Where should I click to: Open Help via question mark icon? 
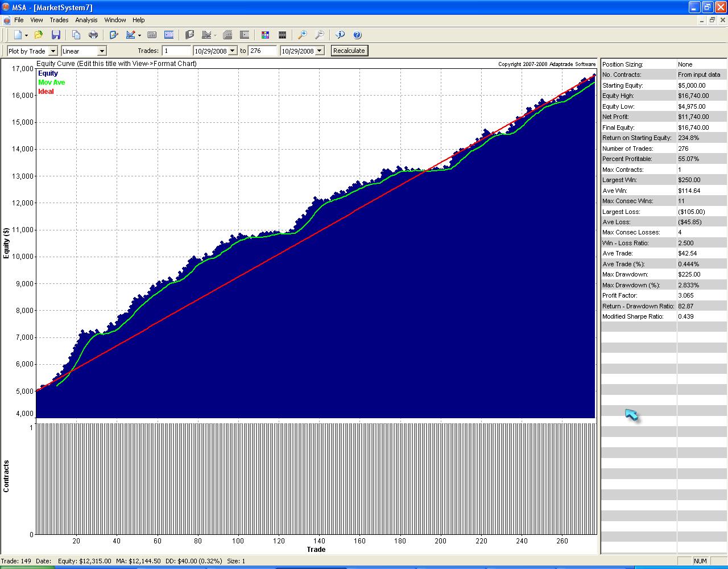[357, 35]
